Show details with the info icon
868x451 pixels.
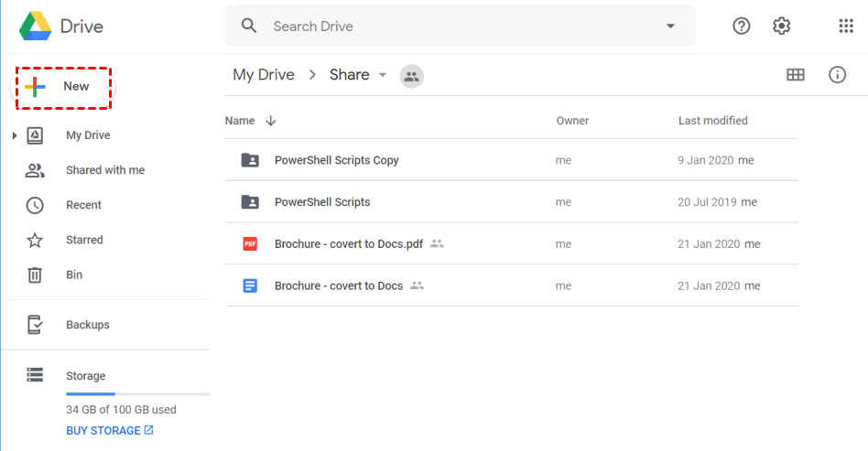point(837,75)
